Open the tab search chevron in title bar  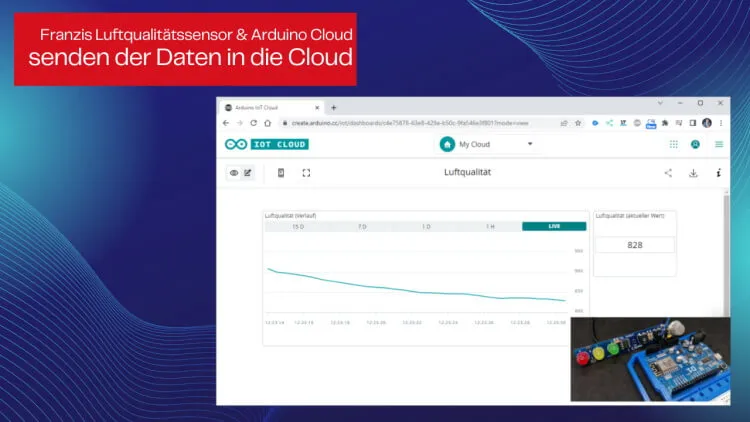(660, 103)
